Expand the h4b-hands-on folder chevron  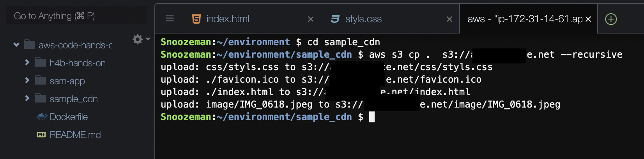27,62
